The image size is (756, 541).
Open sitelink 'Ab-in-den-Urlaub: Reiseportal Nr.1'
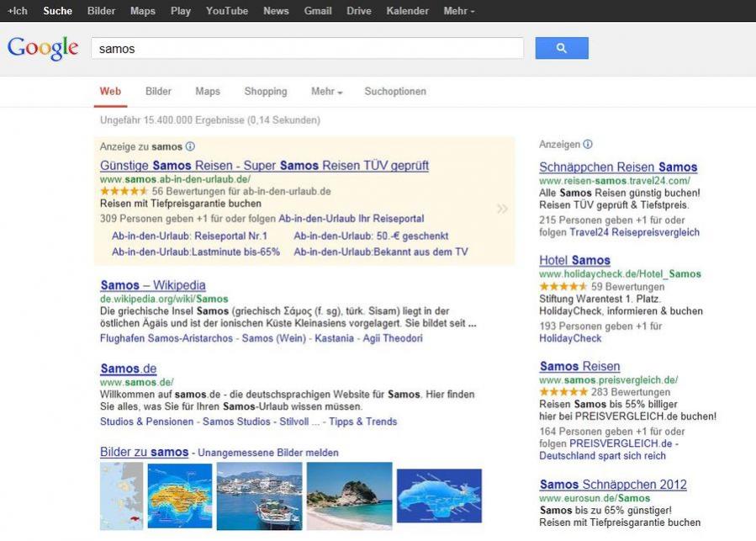189,236
